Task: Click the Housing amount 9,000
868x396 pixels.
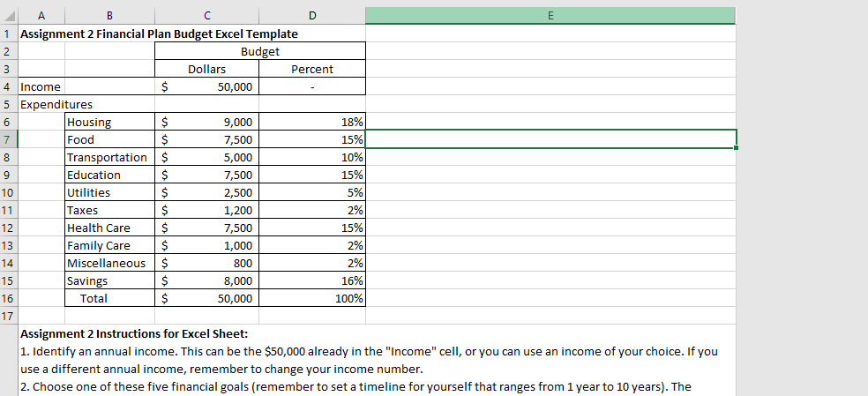Action: tap(206, 123)
